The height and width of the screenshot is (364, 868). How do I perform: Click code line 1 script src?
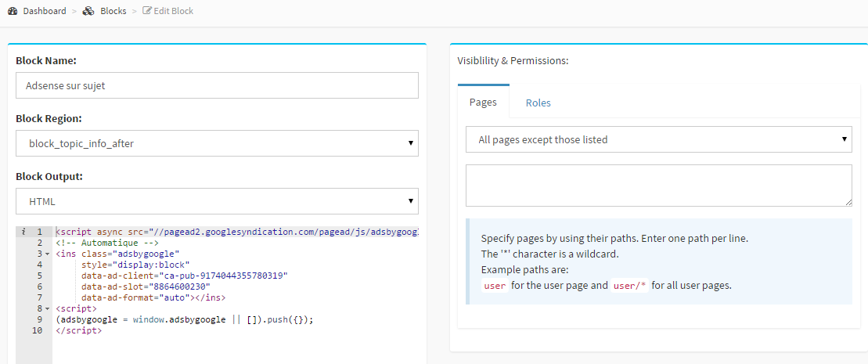pyautogui.click(x=237, y=232)
